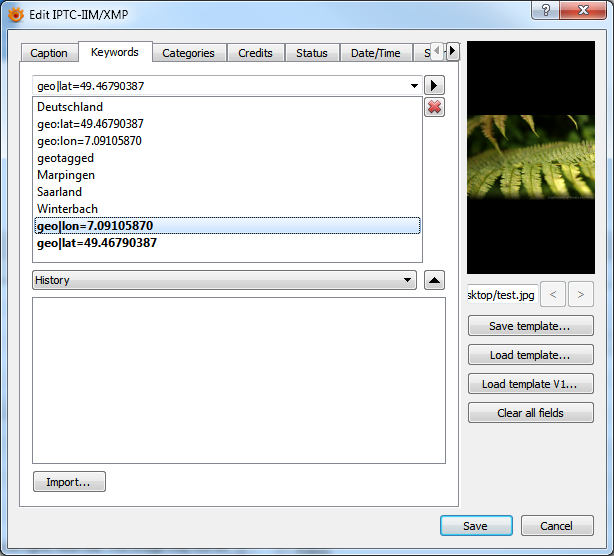The width and height of the screenshot is (614, 556).
Task: Open the History dropdown
Action: 224,280
